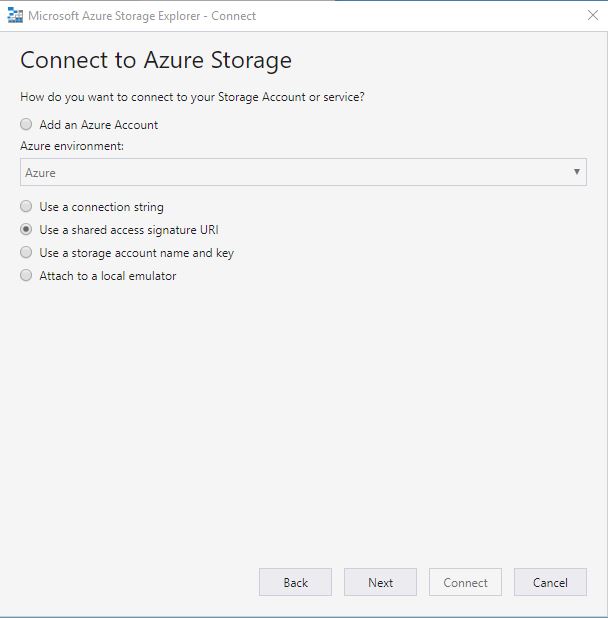Select the Add an Azure Account radio button
The image size is (608, 618).
tap(26, 124)
